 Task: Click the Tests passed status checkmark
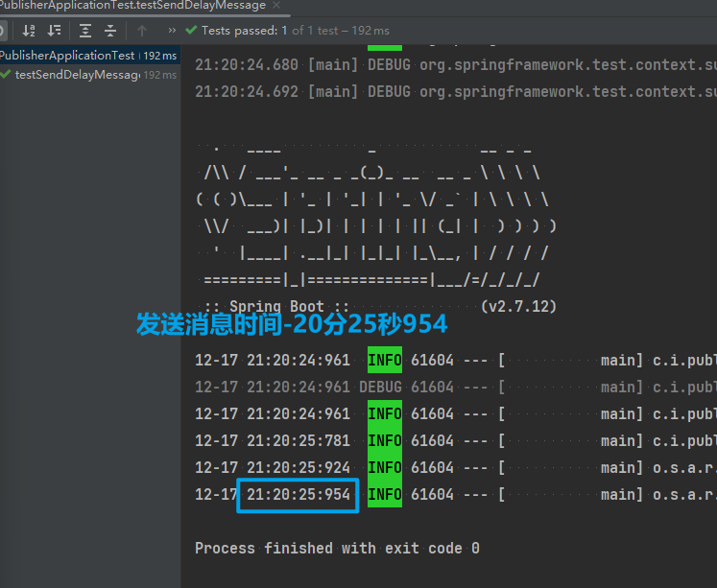(191, 31)
